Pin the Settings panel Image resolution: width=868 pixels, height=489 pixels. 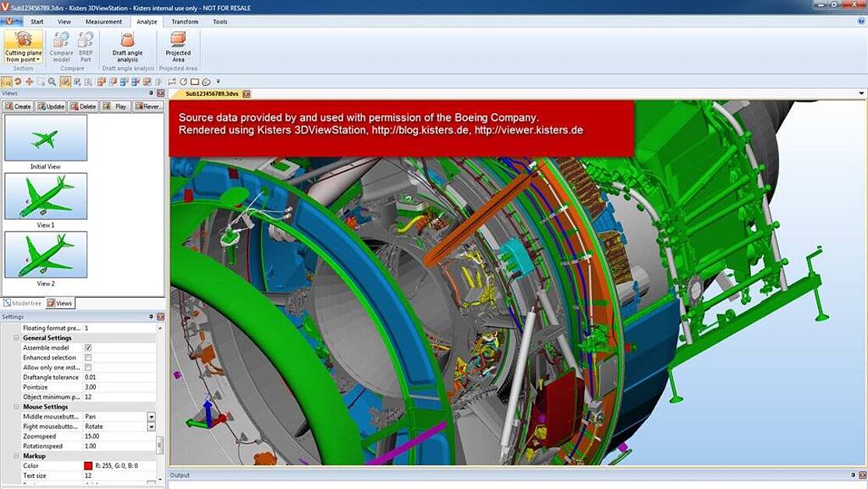(x=151, y=317)
